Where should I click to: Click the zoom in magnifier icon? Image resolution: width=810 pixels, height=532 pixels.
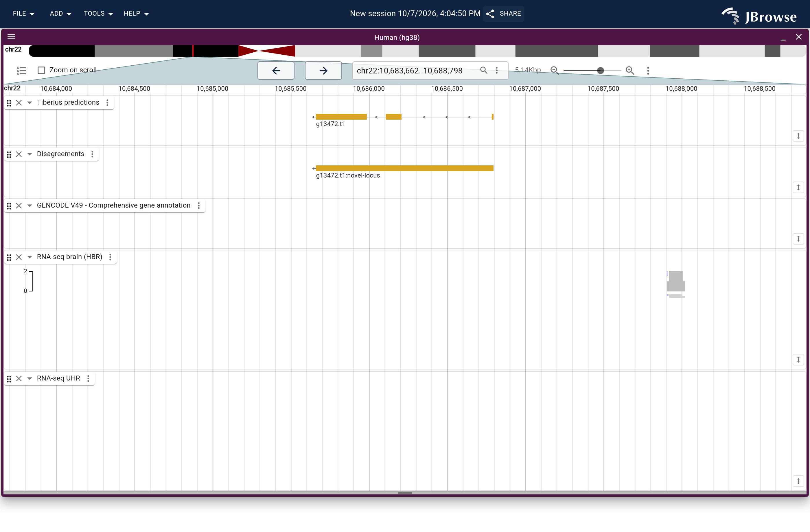pos(630,71)
